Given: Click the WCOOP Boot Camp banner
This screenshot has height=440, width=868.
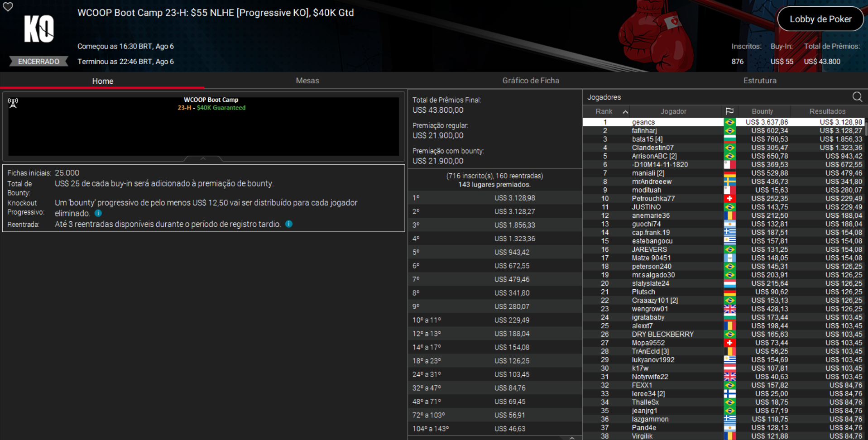Looking at the screenshot, I should (x=203, y=127).
